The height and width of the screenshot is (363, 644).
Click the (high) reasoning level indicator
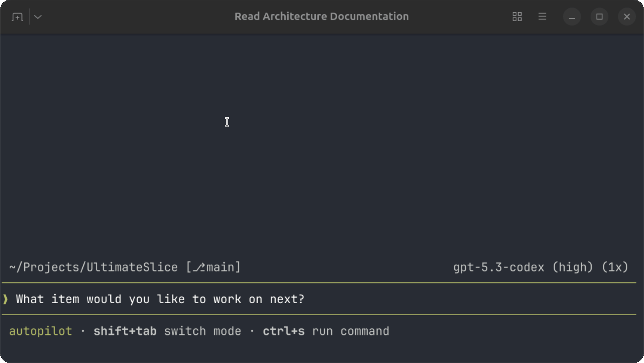click(x=572, y=267)
